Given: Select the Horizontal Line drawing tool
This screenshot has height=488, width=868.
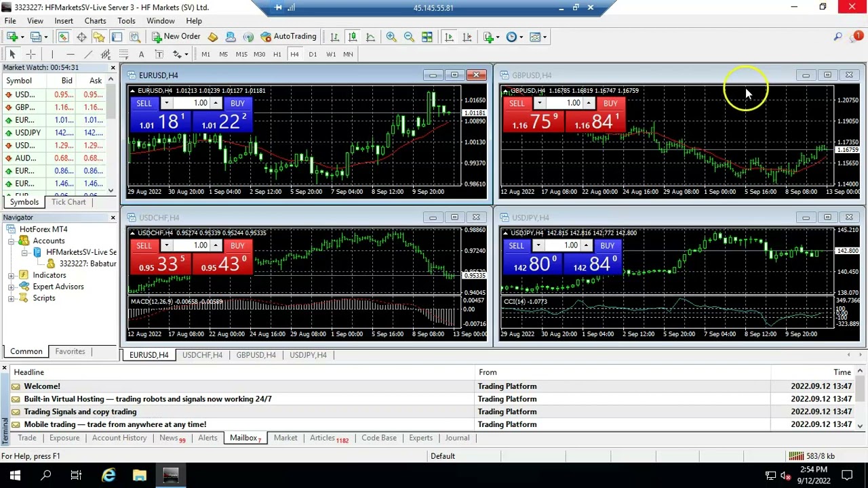Looking at the screenshot, I should [x=71, y=54].
